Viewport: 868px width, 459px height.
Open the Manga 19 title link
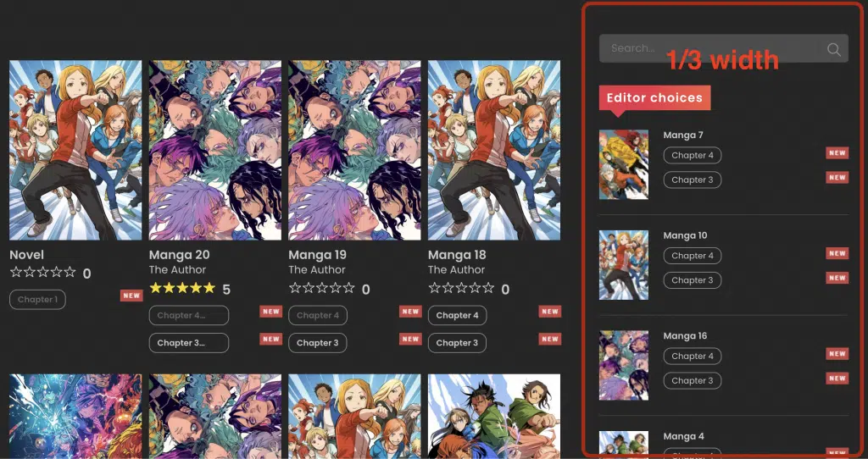point(318,255)
